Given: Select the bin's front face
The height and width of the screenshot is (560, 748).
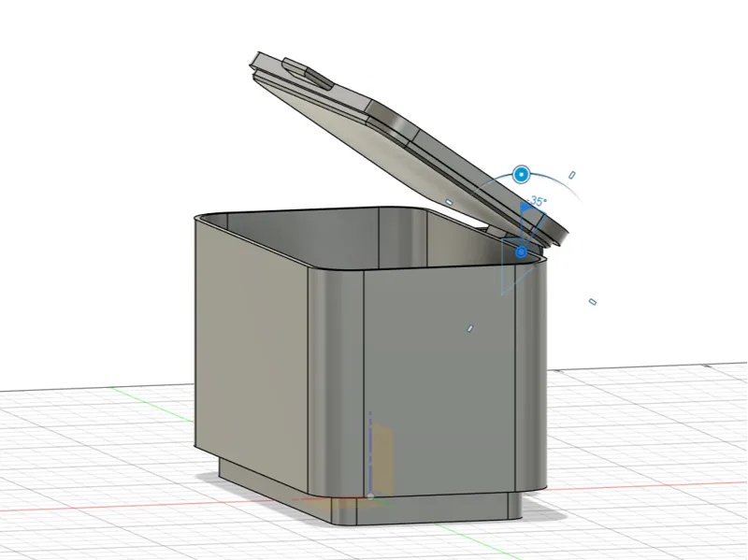Looking at the screenshot, I should [x=439, y=381].
